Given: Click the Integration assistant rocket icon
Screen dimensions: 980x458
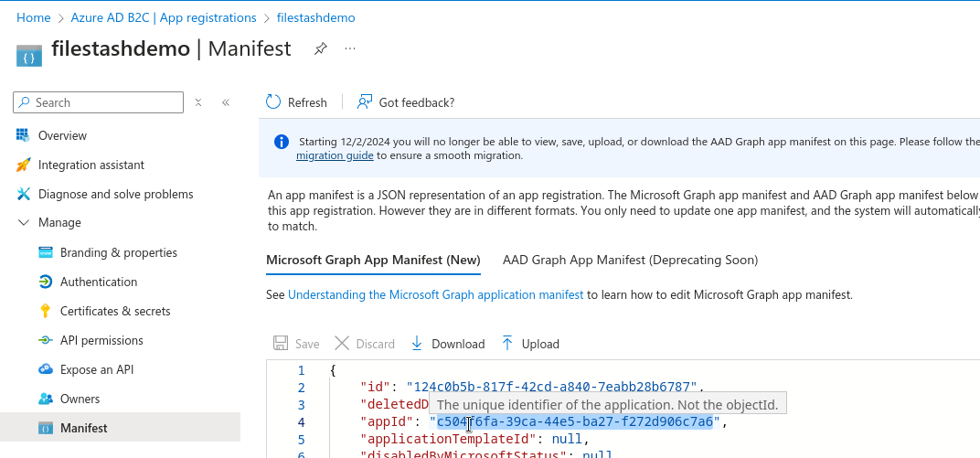Looking at the screenshot, I should [x=23, y=165].
